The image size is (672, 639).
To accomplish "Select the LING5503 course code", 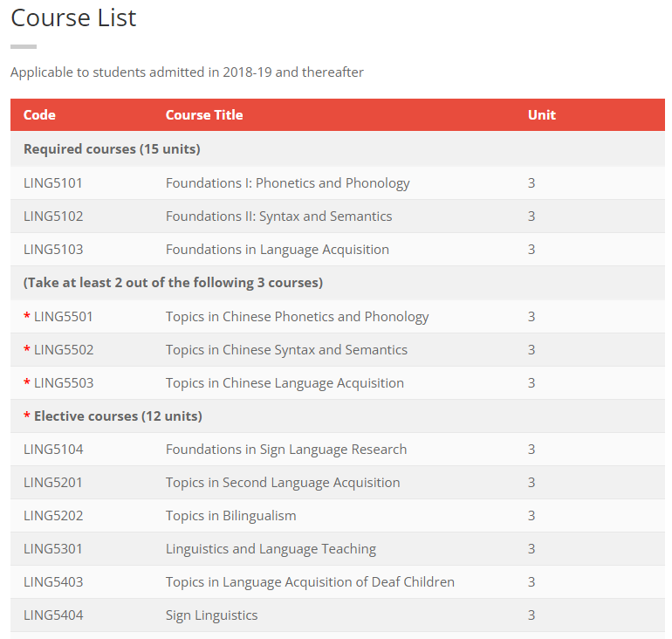I will click(x=64, y=383).
